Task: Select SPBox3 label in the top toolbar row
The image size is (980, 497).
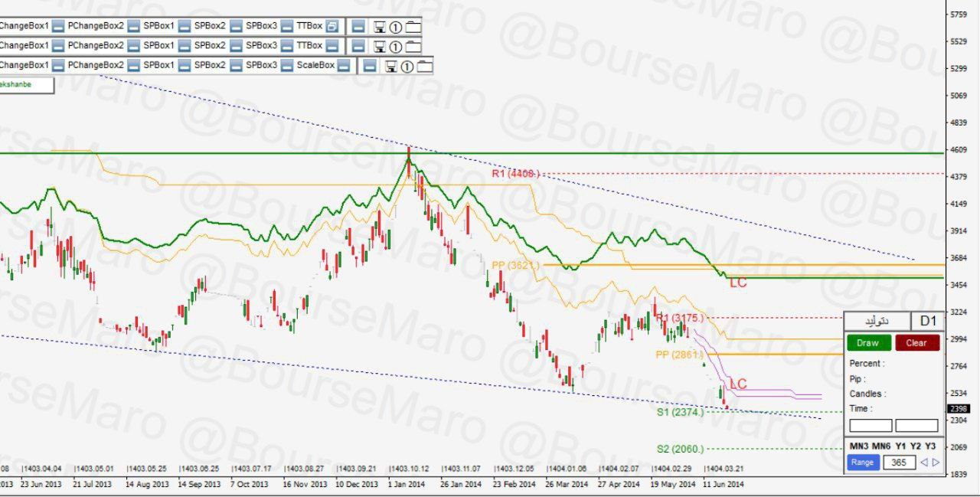Action: 261,25
